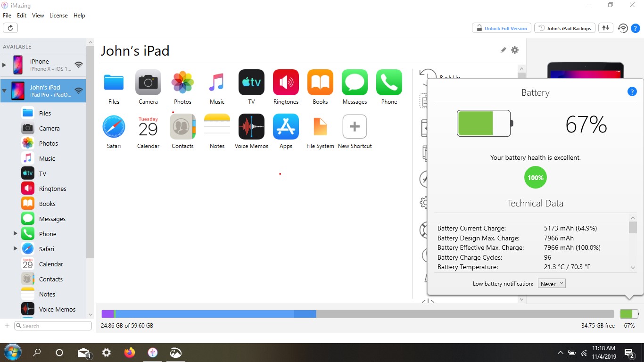
Task: Open the File System icon
Action: [x=320, y=127]
